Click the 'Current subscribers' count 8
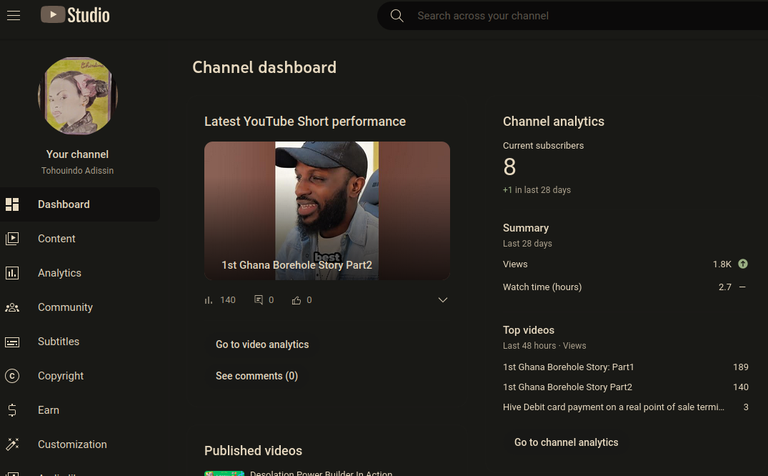 pos(509,167)
